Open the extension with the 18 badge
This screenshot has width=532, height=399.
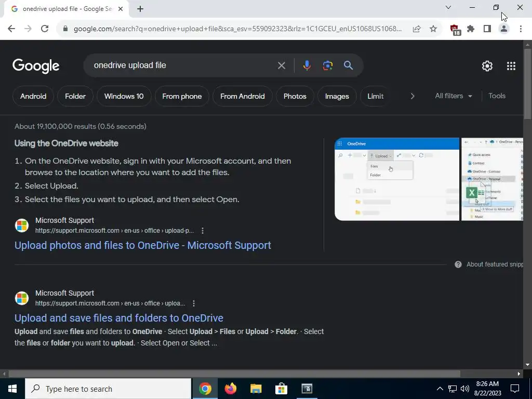pyautogui.click(x=455, y=30)
